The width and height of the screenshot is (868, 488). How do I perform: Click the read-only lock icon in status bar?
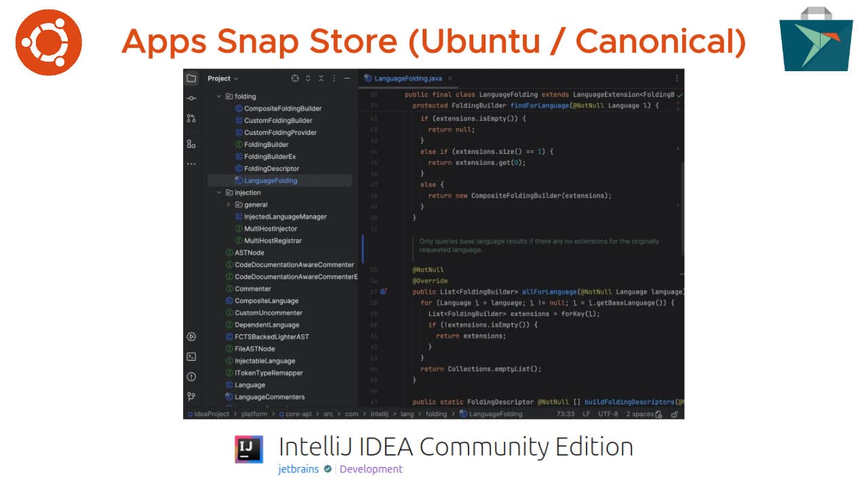674,414
